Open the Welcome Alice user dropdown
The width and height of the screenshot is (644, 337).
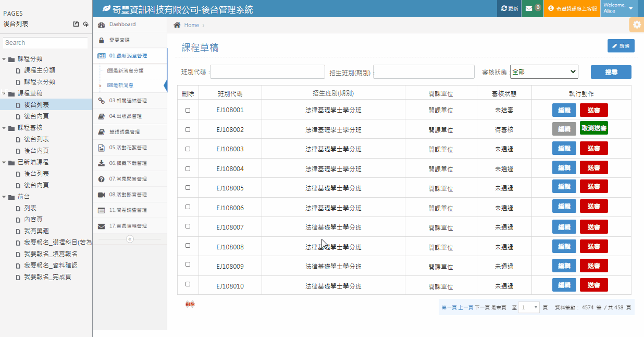point(619,8)
